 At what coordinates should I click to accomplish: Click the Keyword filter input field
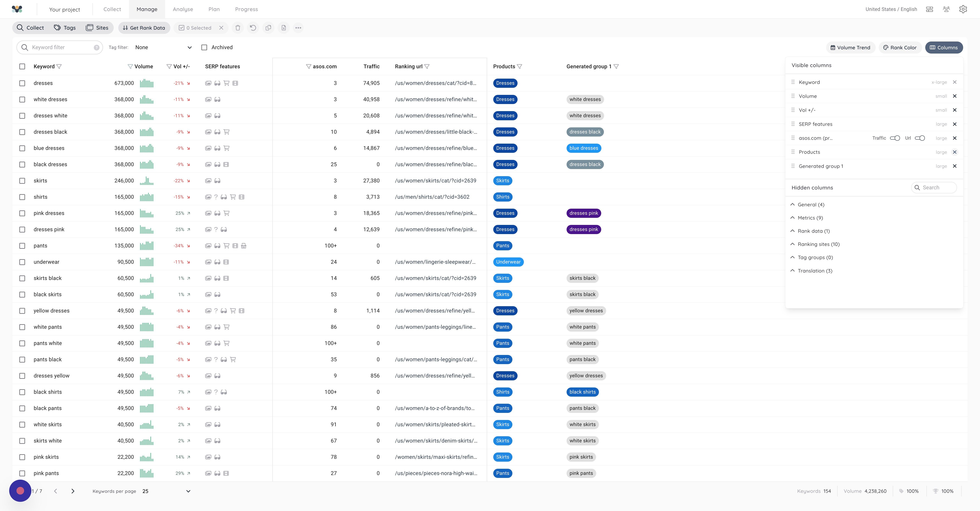point(60,48)
